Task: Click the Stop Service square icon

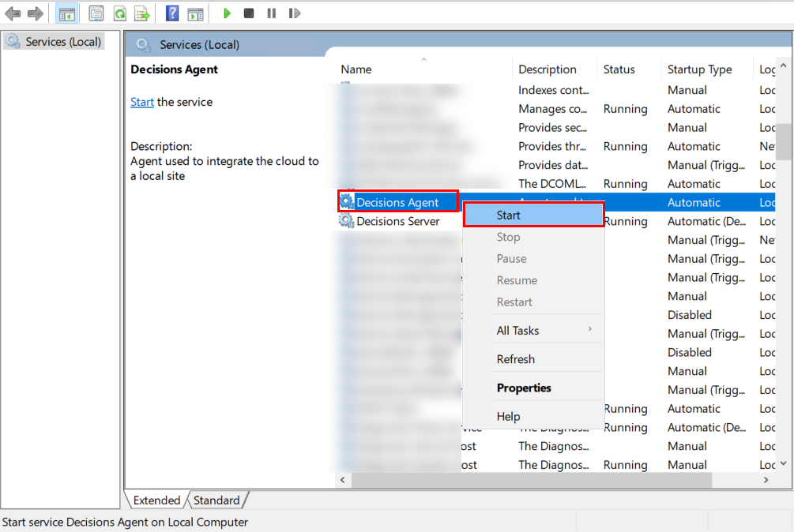Action: [x=249, y=13]
